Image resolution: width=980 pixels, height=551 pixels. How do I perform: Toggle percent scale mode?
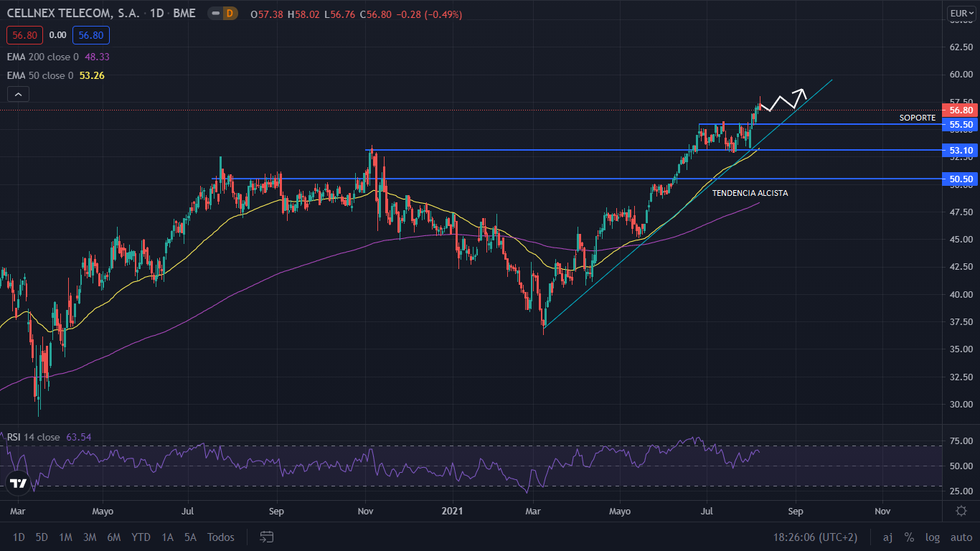(909, 537)
